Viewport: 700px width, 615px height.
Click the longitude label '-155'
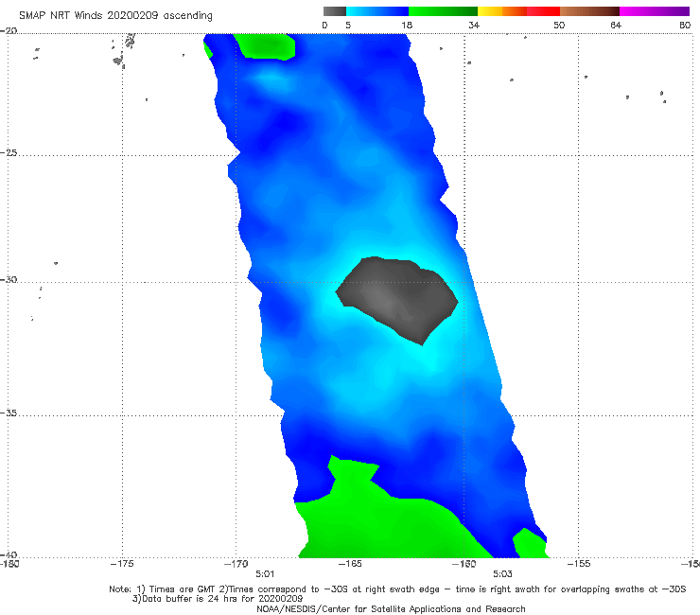point(579,564)
